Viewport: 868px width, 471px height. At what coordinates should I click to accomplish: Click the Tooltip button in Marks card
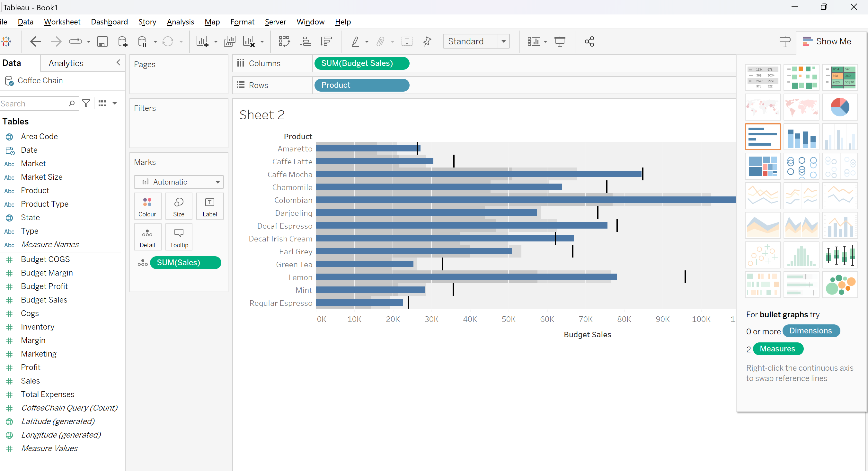(x=179, y=237)
